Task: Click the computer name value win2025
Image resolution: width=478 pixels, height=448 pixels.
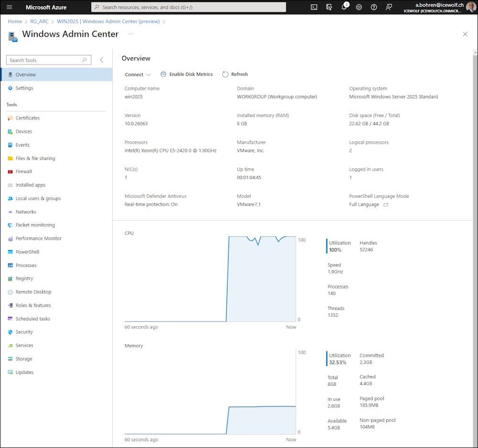Action: tap(133, 97)
